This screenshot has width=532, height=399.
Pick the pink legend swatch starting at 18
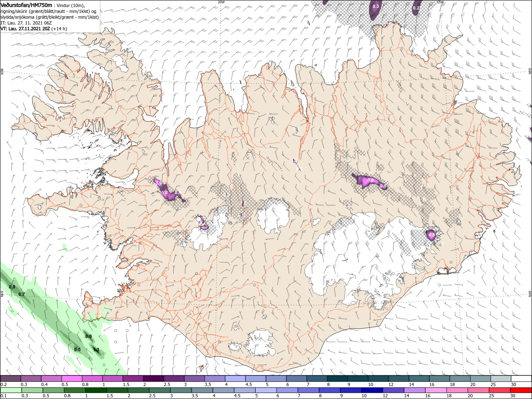click(457, 390)
